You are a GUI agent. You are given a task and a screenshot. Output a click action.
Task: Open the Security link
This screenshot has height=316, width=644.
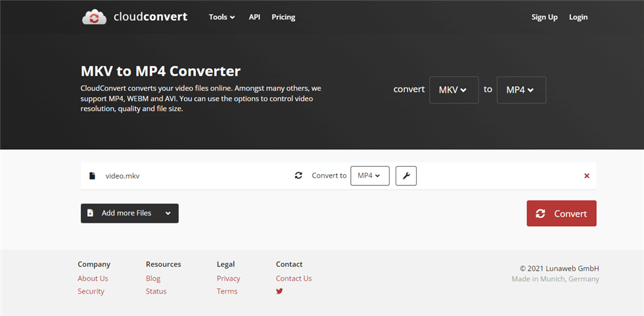(91, 292)
